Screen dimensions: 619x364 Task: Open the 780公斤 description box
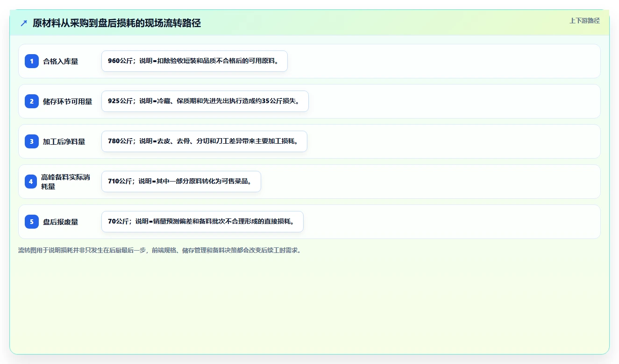(204, 141)
